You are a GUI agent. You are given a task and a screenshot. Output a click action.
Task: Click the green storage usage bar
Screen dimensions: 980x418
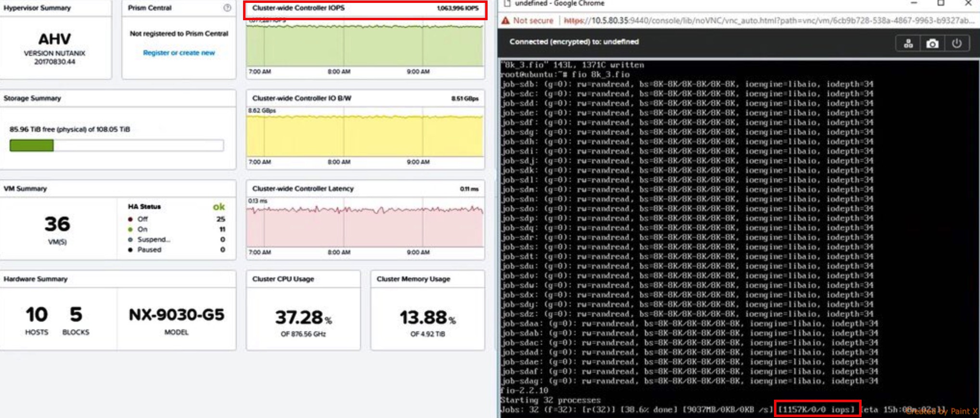[32, 145]
